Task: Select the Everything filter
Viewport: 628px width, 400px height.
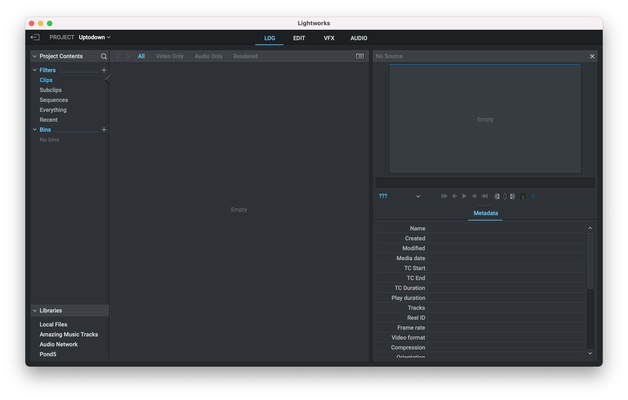Action: tap(53, 110)
